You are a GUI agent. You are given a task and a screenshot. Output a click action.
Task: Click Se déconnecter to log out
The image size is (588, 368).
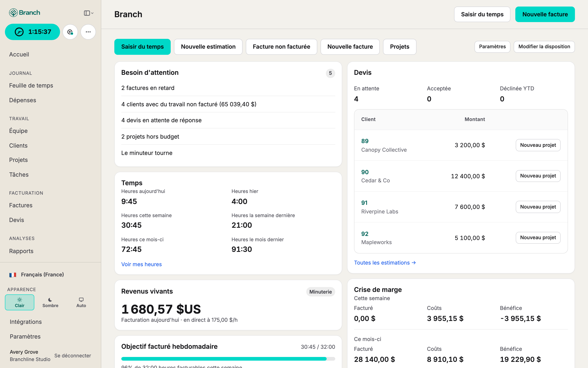(x=73, y=356)
